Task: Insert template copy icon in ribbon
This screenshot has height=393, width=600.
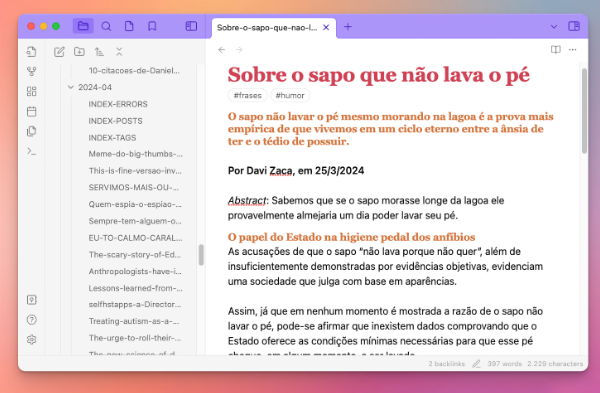Action: pyautogui.click(x=32, y=131)
